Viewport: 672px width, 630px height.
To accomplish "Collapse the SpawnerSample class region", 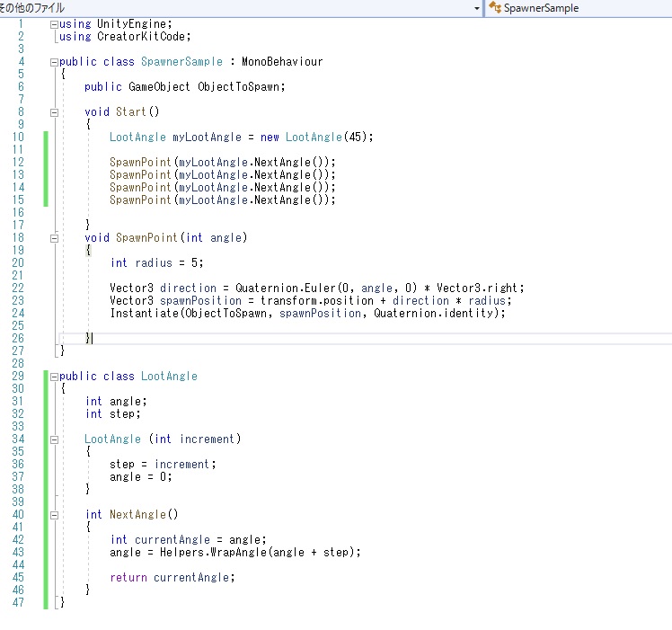I will pyautogui.click(x=54, y=62).
